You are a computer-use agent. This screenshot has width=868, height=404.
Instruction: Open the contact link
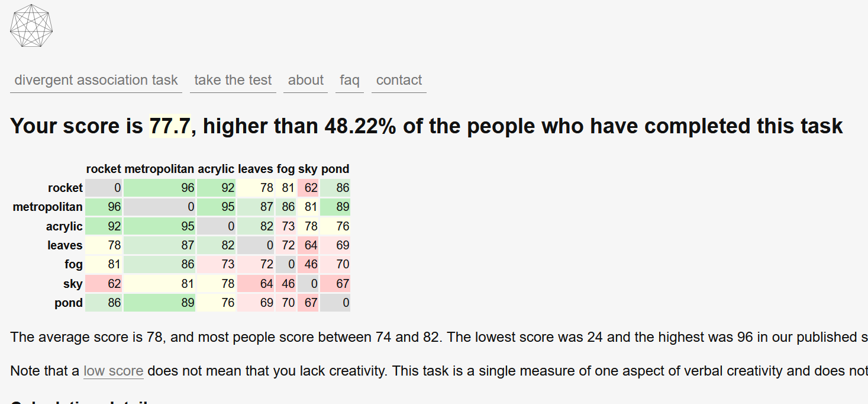point(399,81)
